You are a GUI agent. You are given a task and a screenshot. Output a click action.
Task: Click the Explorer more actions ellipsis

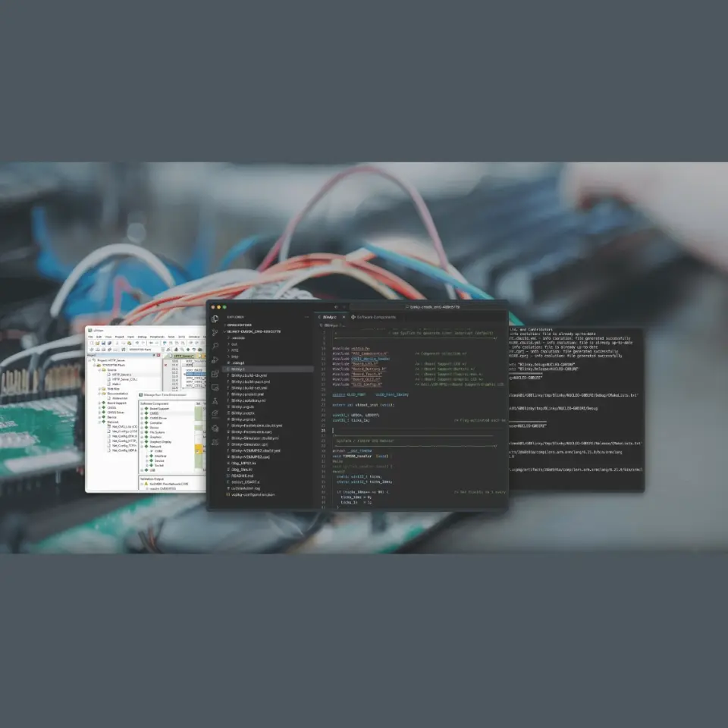tap(307, 317)
